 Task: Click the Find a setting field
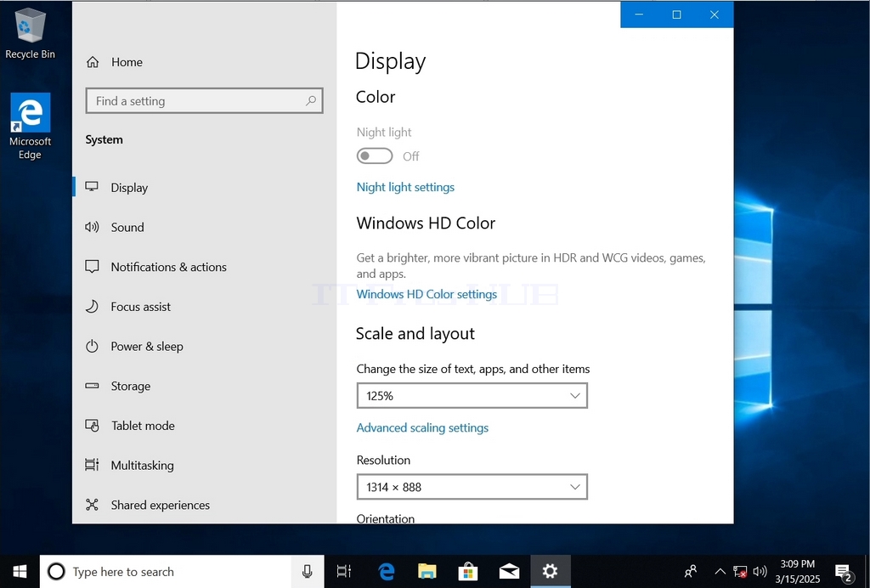tap(204, 101)
